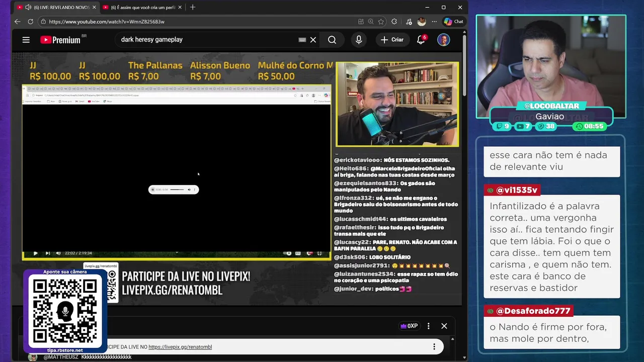Click the browser address bar URL

[x=107, y=22]
